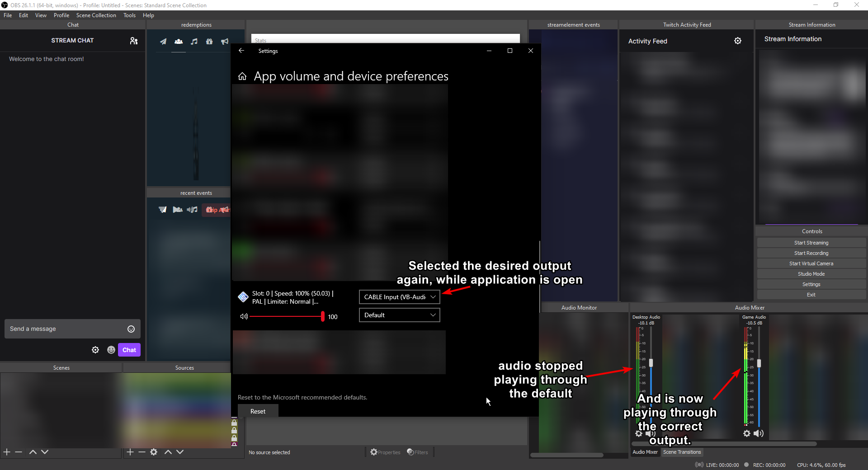Click the megaphone icon in redemptions
868x470 pixels.
225,42
